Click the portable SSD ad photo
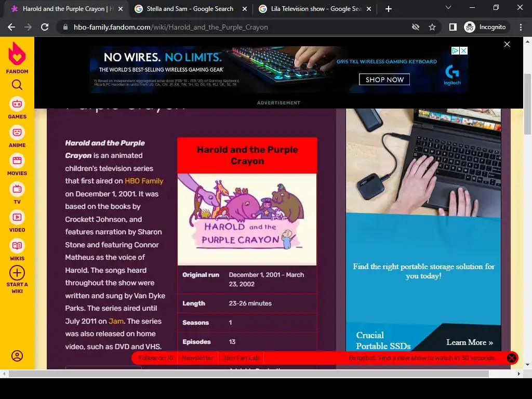This screenshot has height=399, width=532. [x=423, y=162]
